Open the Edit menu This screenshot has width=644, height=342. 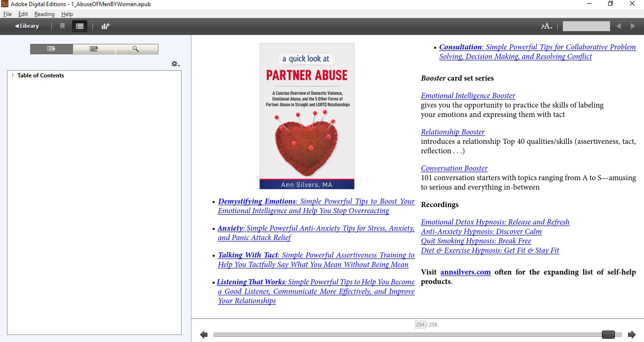click(23, 14)
